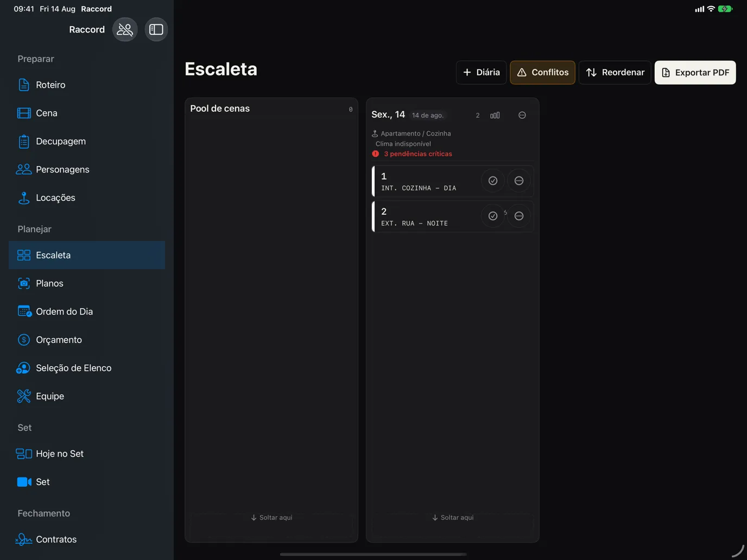This screenshot has width=747, height=560.
Task: Click the Escaleta grid icon
Action: point(24,255)
